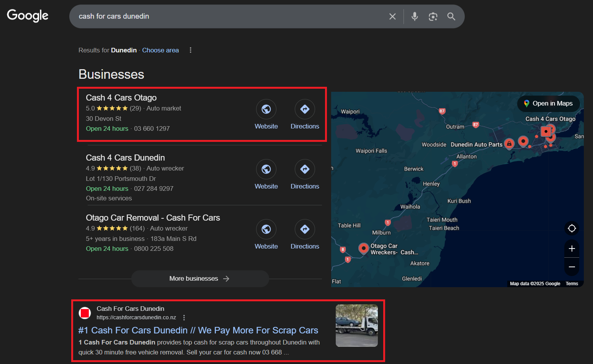Open the three-dot menu beside Choose area

coord(190,50)
